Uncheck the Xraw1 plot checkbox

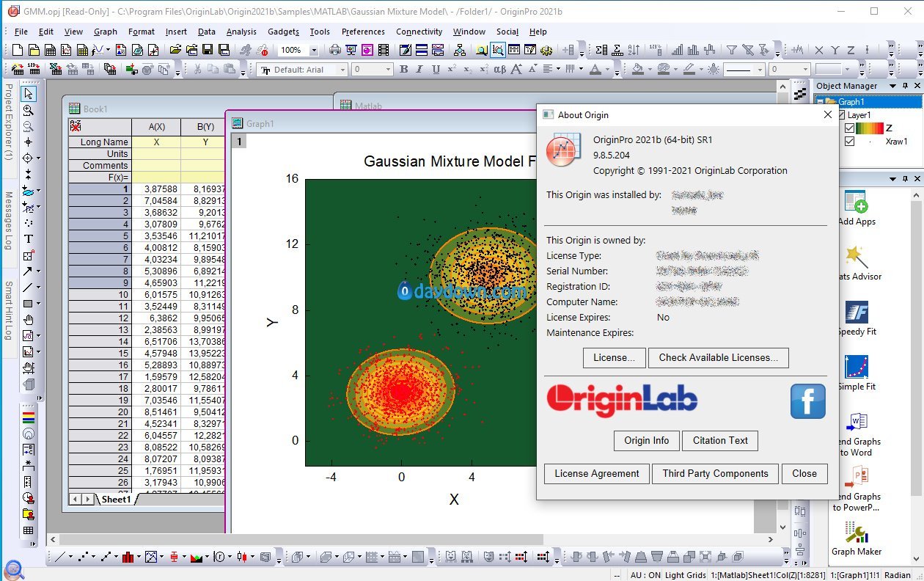tap(849, 142)
